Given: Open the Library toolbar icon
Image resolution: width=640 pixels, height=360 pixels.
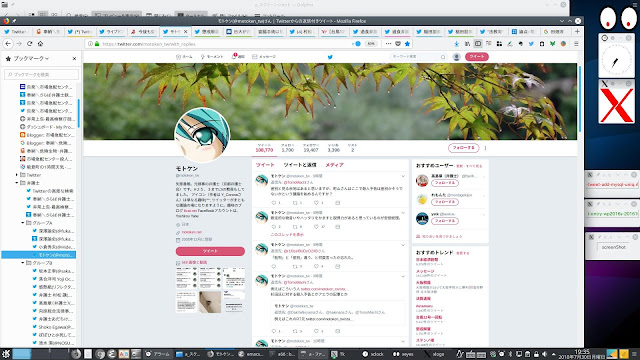Looking at the screenshot, I should pos(467,44).
